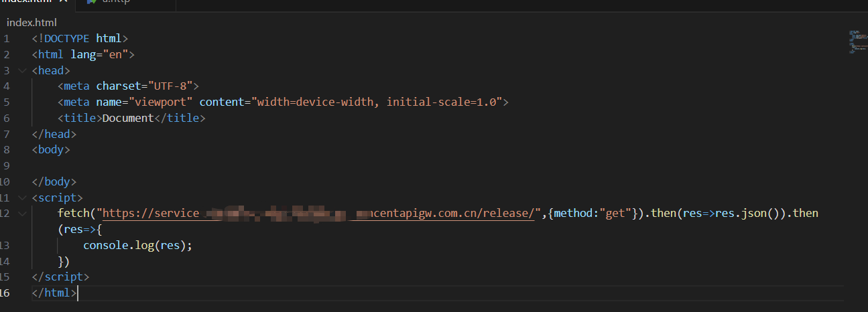Viewport: 868px width, 312px height.
Task: Click the index.html breadcrumb item
Action: coord(32,22)
